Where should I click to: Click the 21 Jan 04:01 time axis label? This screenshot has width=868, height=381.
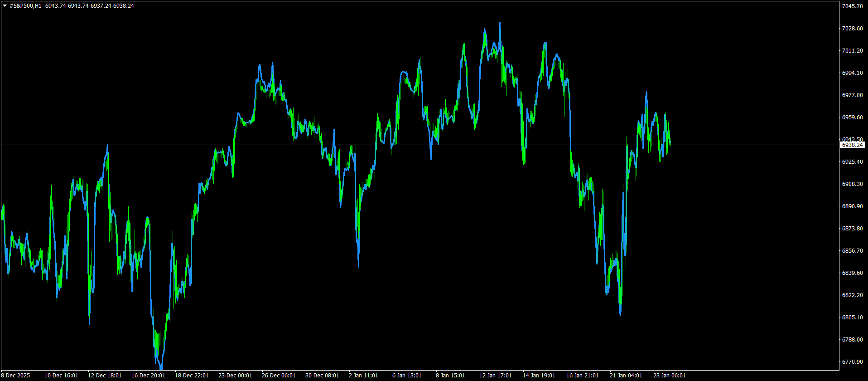(x=626, y=376)
